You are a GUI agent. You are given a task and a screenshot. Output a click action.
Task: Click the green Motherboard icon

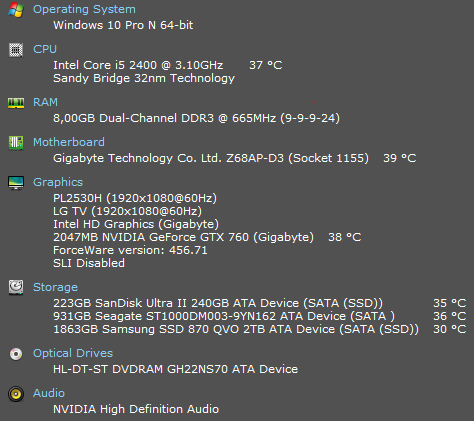pos(16,143)
